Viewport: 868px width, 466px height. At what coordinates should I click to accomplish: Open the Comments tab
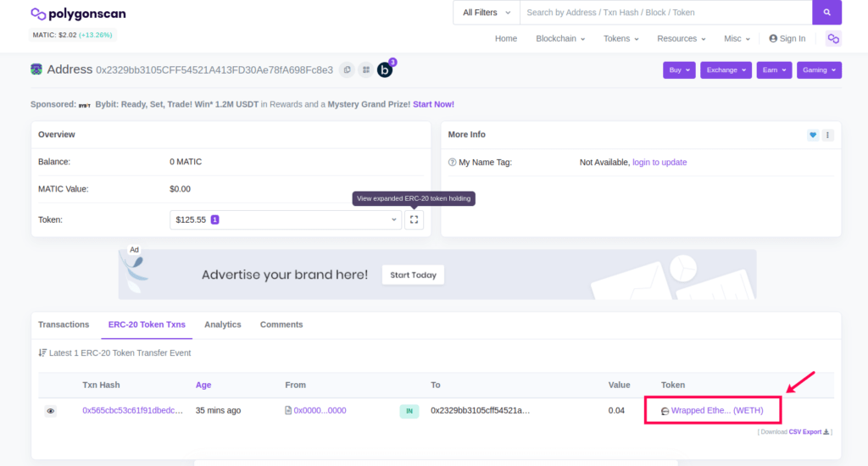(281, 325)
